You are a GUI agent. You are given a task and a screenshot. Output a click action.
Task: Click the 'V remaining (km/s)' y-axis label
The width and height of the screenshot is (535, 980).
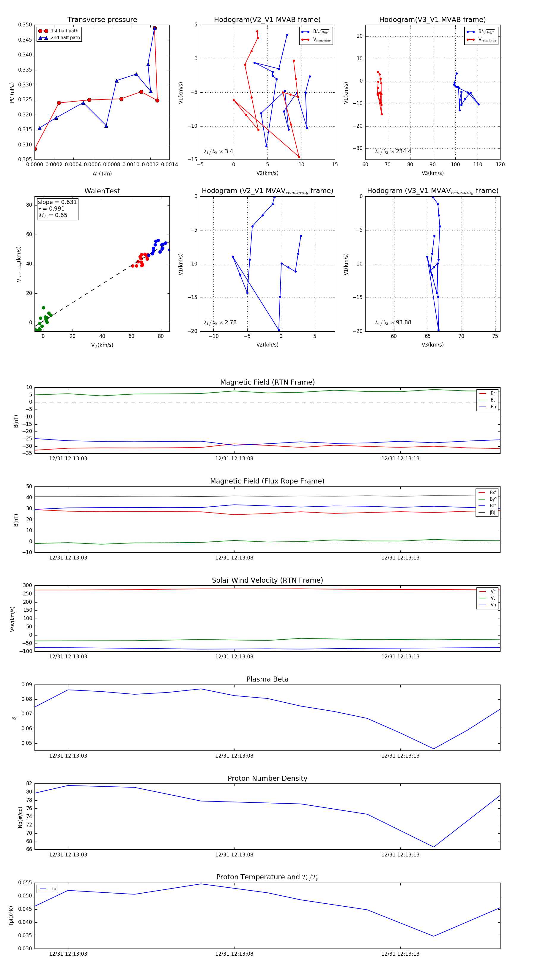click(x=19, y=264)
